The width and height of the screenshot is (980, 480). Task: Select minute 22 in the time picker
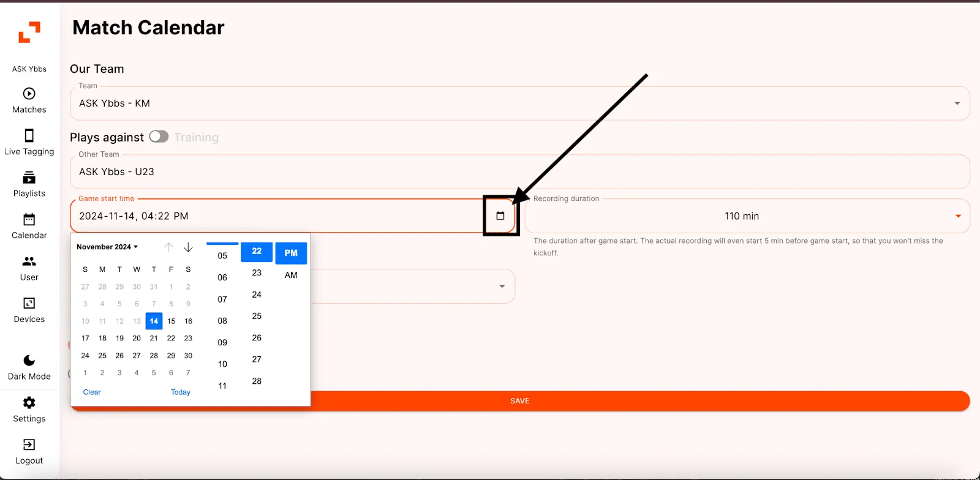(x=257, y=251)
